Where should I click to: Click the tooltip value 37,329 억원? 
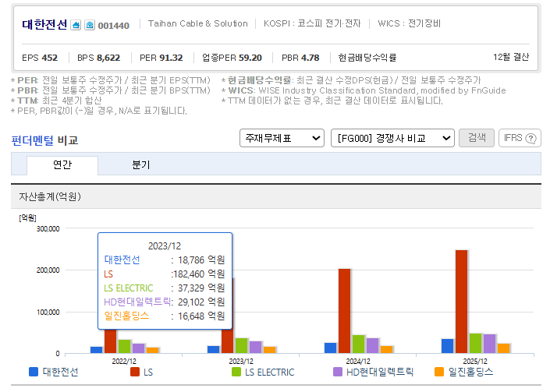201,288
